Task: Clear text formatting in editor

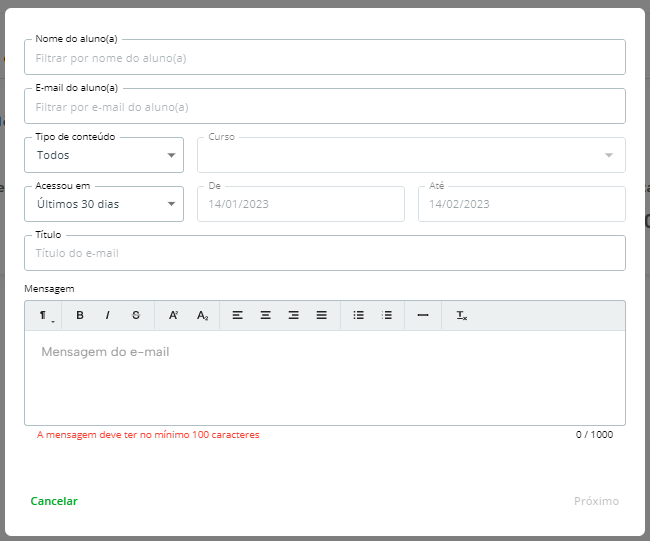Action: pos(461,315)
